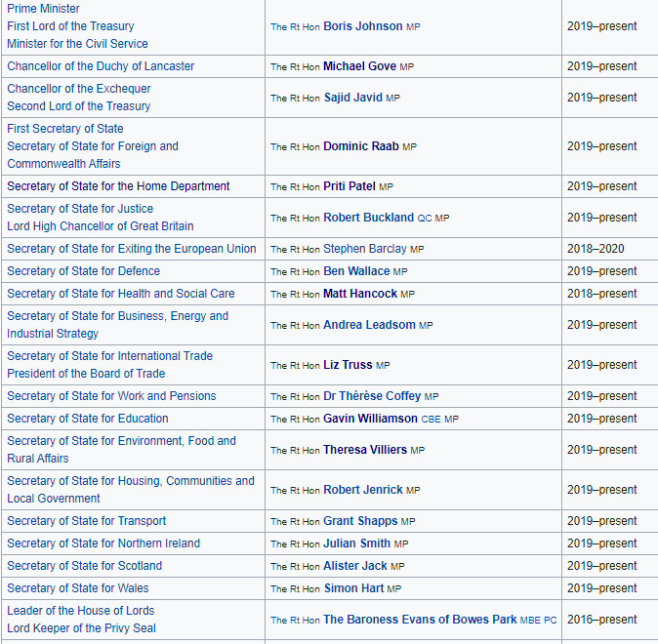Open Alister Jack's page link
The height and width of the screenshot is (644, 658).
pyautogui.click(x=355, y=566)
